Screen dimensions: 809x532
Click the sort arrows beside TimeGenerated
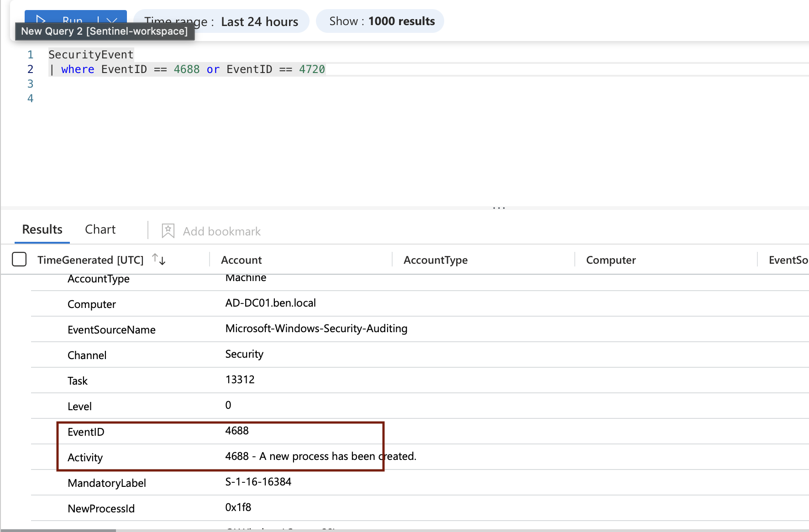tap(159, 259)
